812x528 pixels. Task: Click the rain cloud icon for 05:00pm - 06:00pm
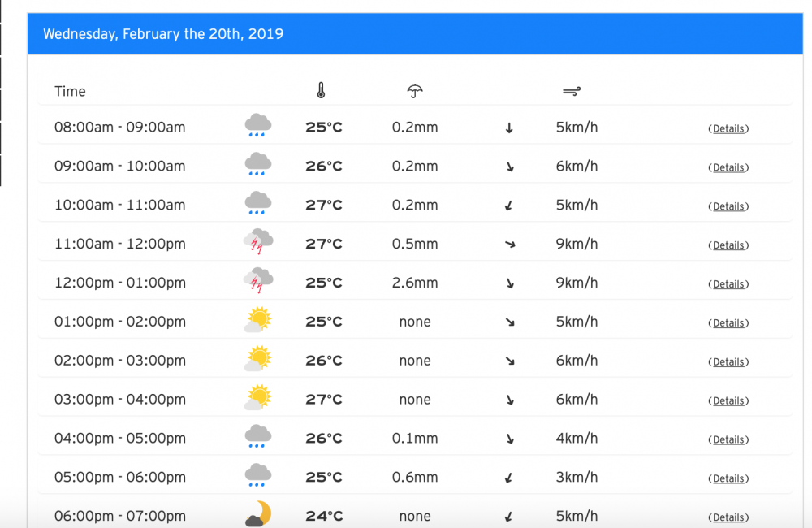click(258, 476)
